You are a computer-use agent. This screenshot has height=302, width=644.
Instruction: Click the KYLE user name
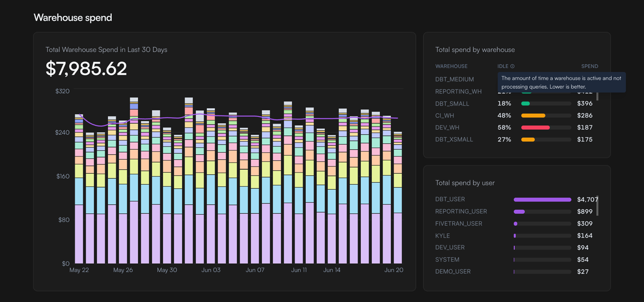[442, 236]
